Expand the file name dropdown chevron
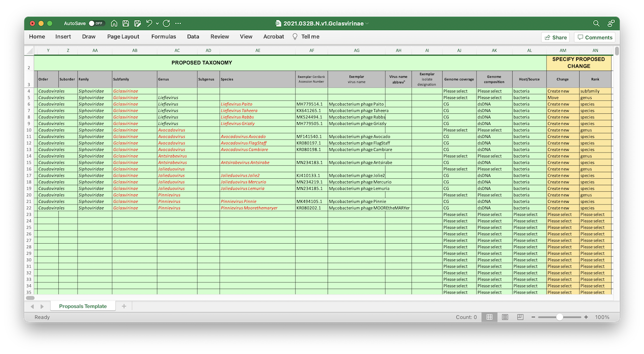644x354 pixels. point(367,23)
